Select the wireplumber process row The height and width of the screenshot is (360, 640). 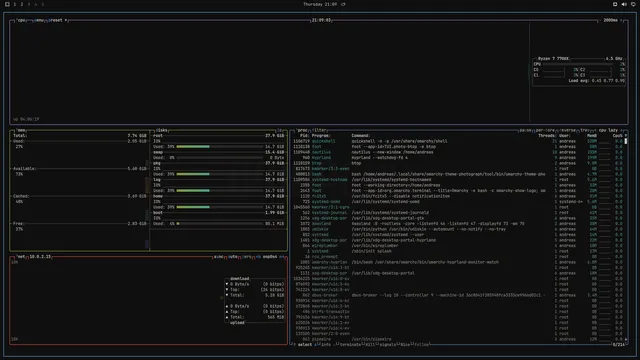[x=459, y=246]
